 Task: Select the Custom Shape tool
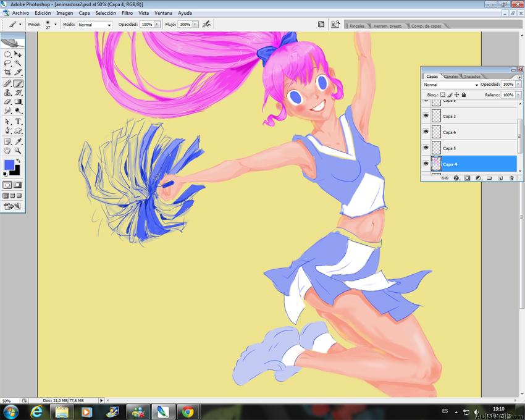tap(18, 130)
